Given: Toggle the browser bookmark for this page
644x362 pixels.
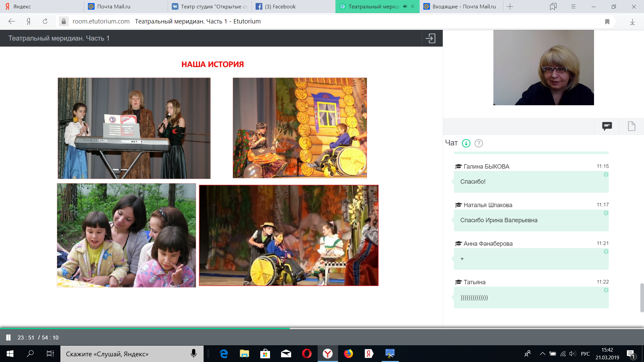Looking at the screenshot, I should (607, 21).
